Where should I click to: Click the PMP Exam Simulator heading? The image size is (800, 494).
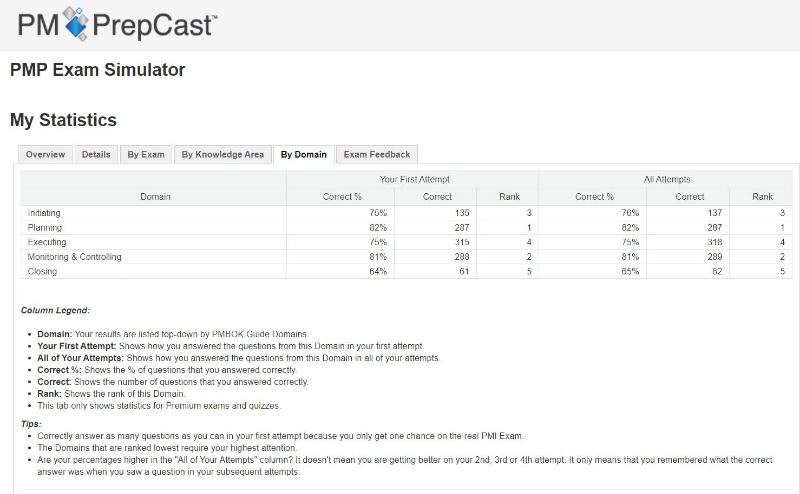point(97,70)
